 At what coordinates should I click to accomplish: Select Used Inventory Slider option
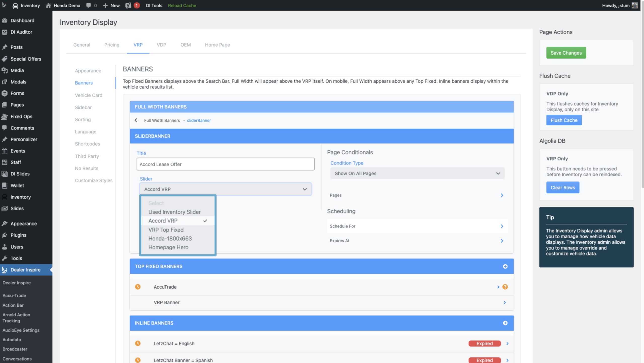point(178,212)
